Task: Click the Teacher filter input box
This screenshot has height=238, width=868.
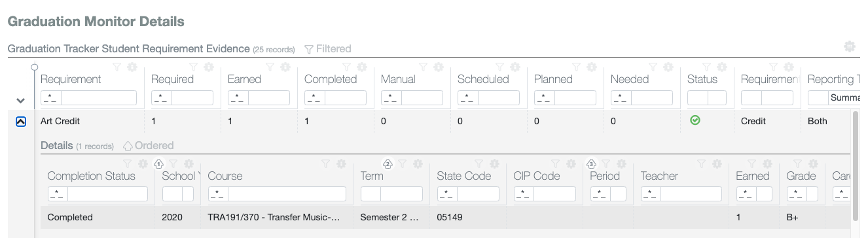Action: pos(691,194)
